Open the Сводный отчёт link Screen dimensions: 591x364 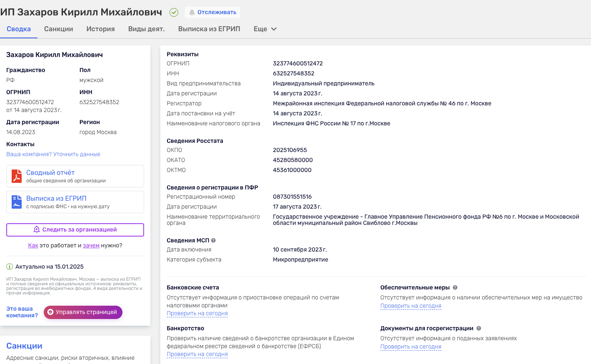pos(50,172)
